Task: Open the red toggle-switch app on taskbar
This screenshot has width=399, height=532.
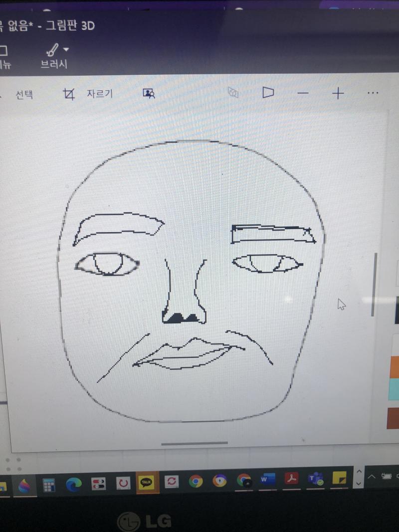Action: [99, 484]
